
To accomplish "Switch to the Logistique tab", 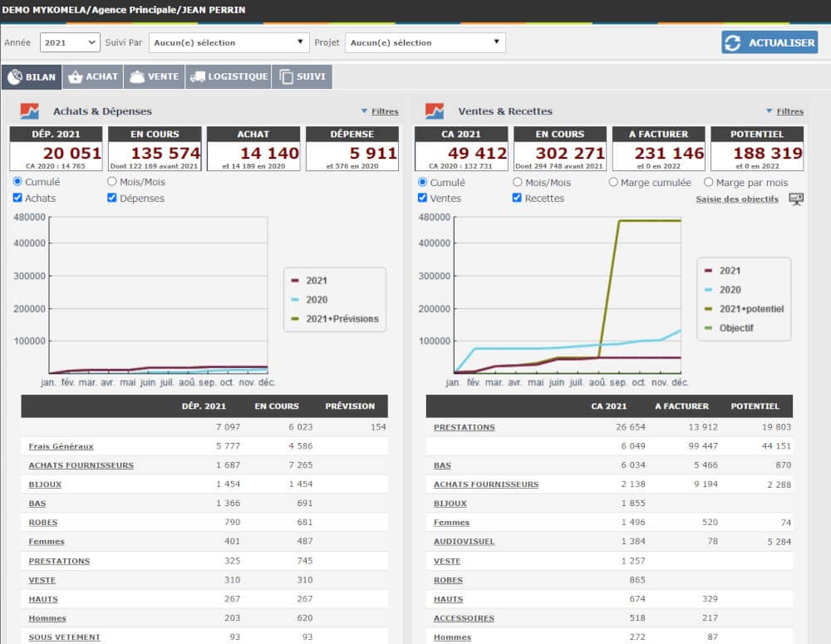I will click(x=229, y=76).
